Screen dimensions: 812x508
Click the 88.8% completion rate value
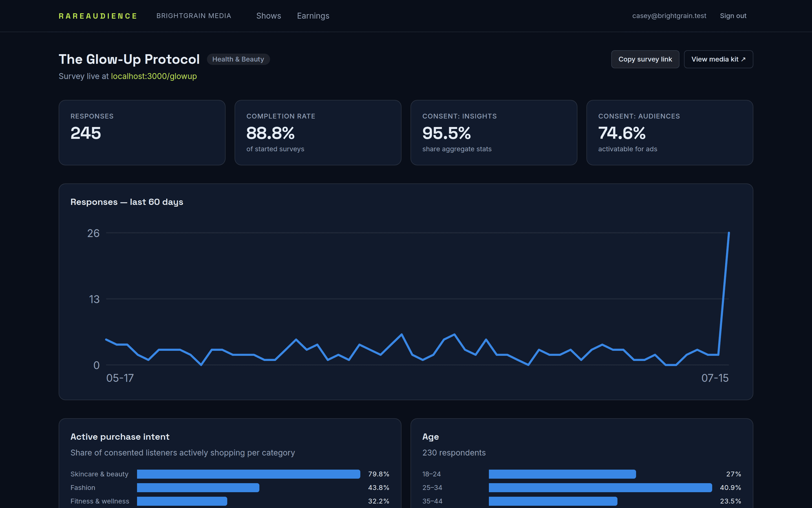(270, 133)
